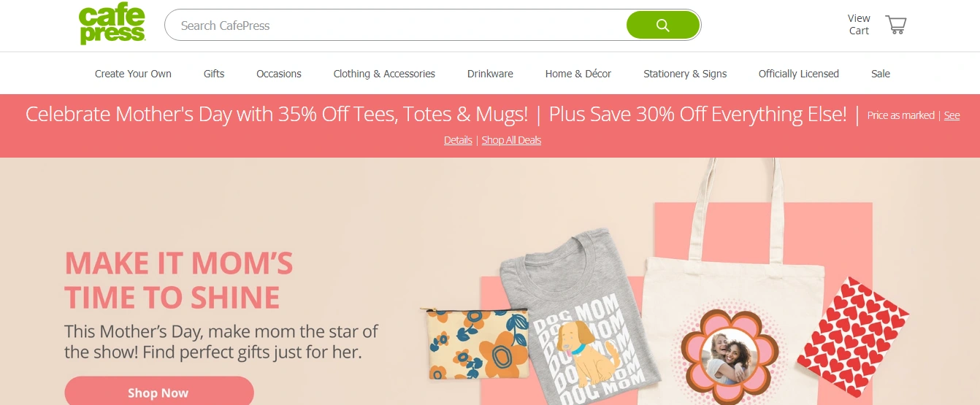Screen dimensions: 980x405
Task: Open the shopping cart icon
Action: pos(896,25)
